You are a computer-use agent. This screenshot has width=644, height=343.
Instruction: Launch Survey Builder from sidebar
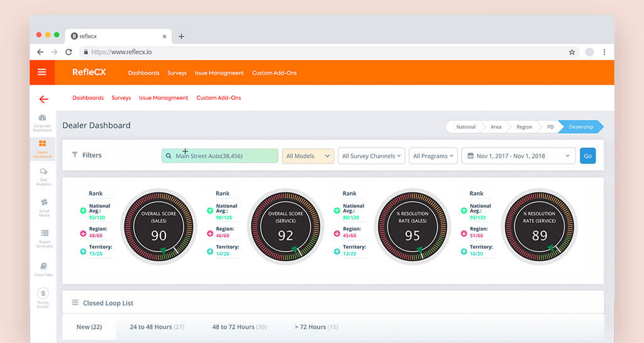point(43,297)
